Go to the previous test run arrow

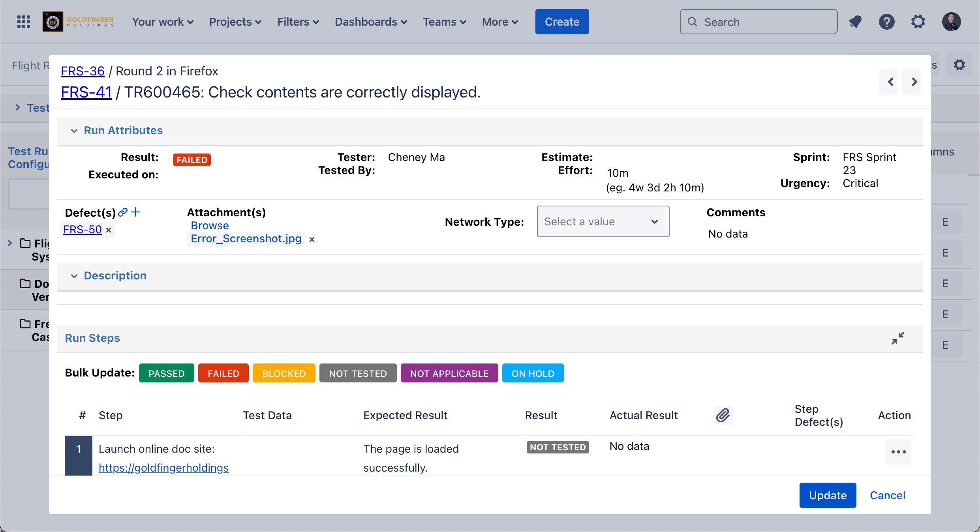tap(890, 82)
